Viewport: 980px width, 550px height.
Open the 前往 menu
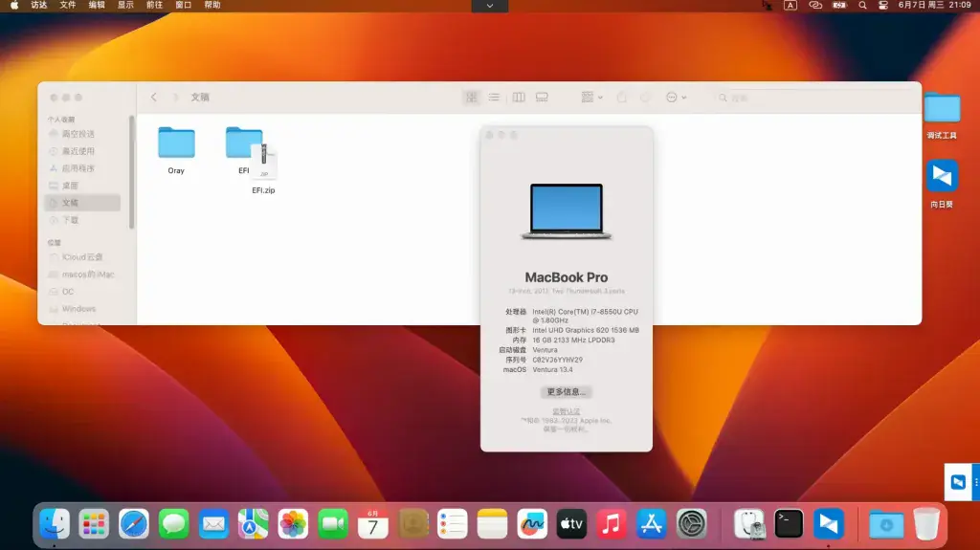click(154, 5)
